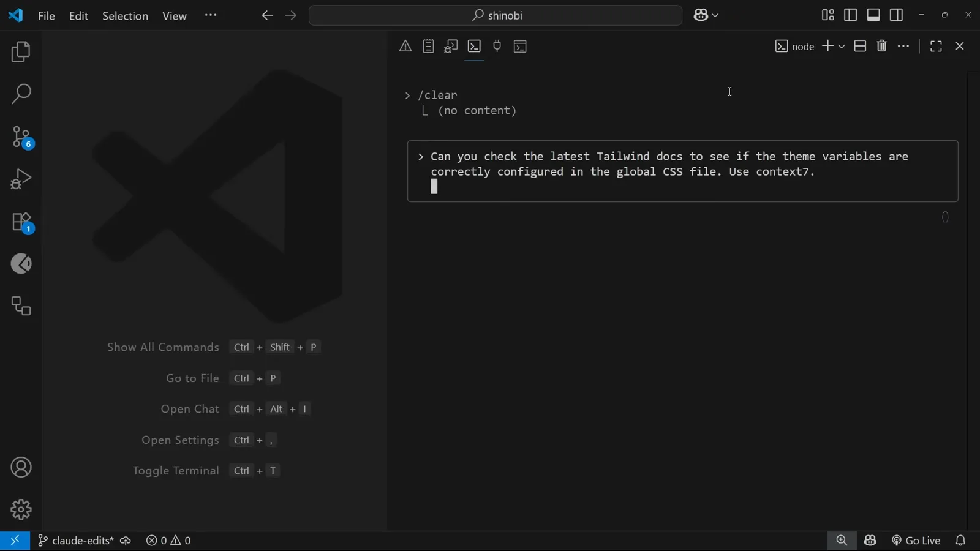Viewport: 980px width, 551px height.
Task: Start Go Live server
Action: (916, 541)
